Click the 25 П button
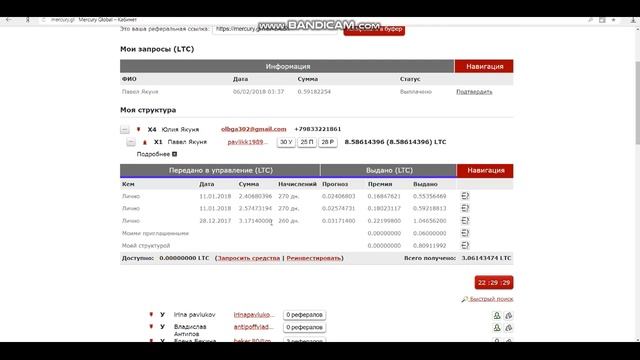640x360 pixels. click(x=307, y=142)
